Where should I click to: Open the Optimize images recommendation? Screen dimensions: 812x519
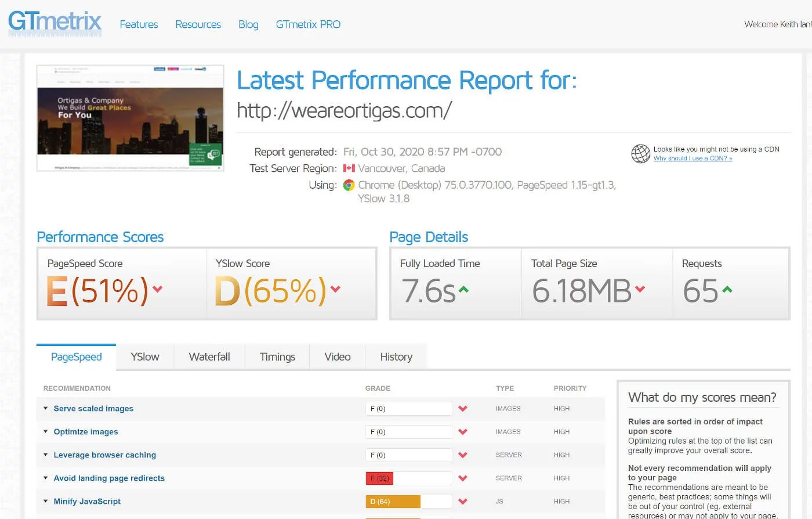coord(86,432)
